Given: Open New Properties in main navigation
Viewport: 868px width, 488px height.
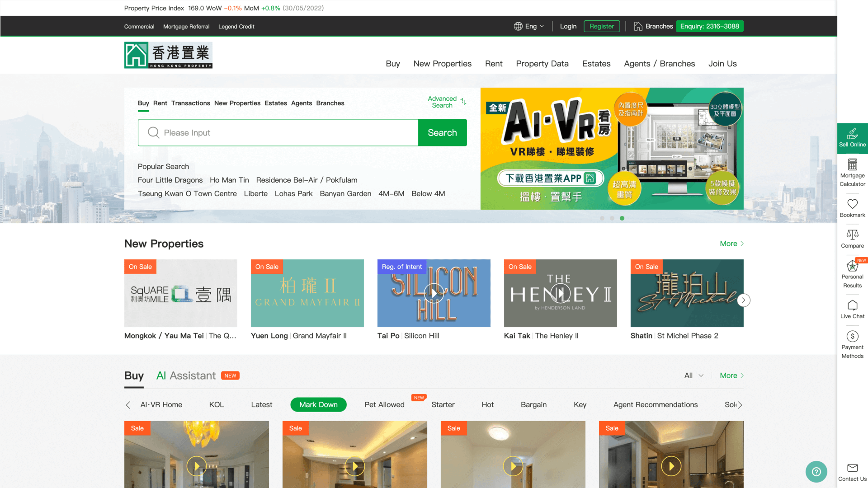Looking at the screenshot, I should click(442, 64).
